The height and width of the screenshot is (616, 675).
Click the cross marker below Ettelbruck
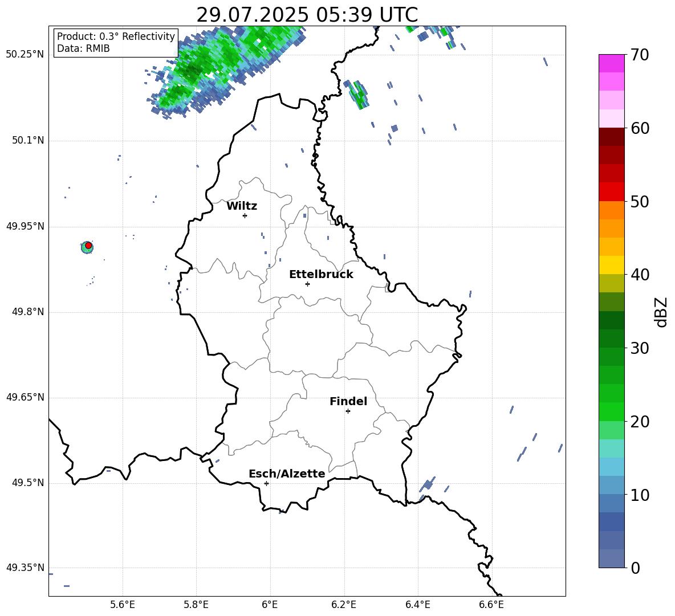(307, 284)
